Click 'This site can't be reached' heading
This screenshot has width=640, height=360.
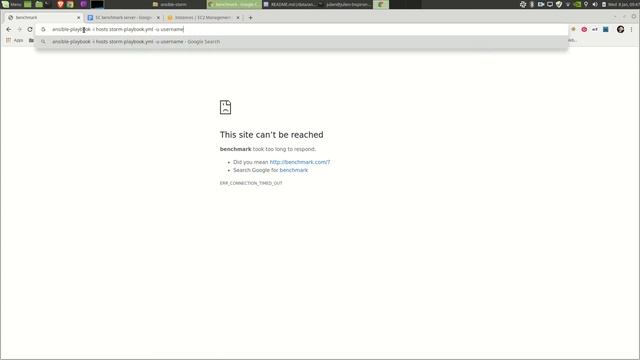pyautogui.click(x=271, y=135)
